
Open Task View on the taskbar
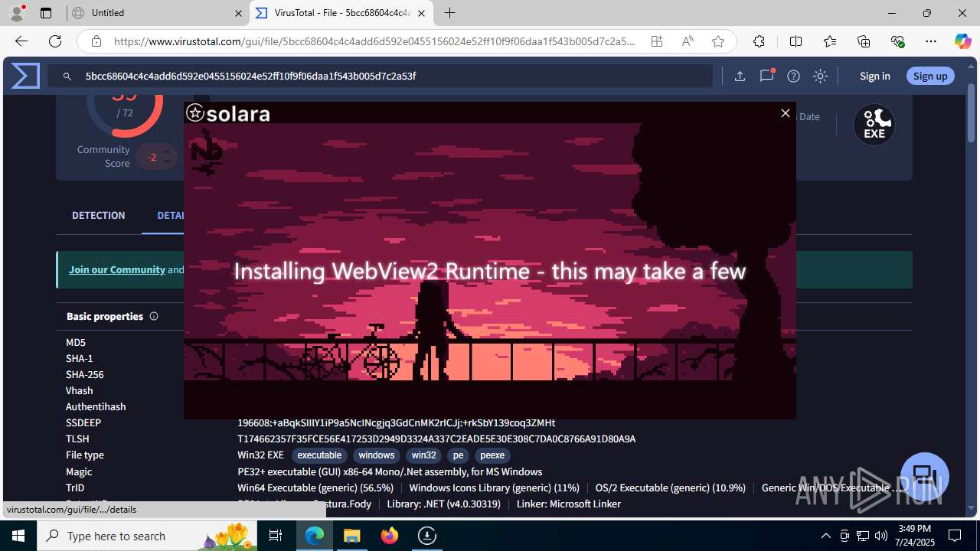[x=276, y=536]
